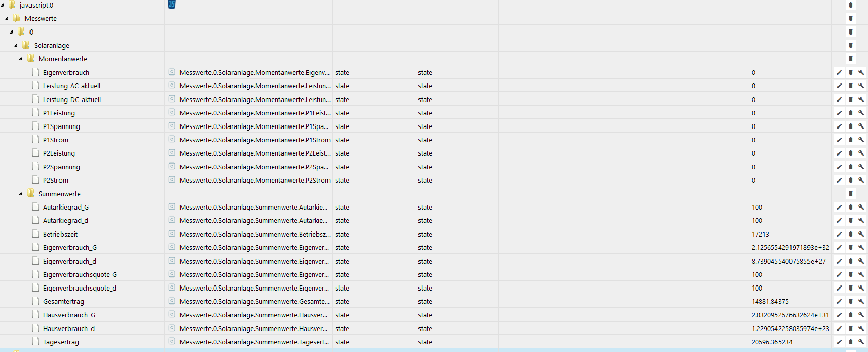Select the P2Strom tree row
The image size is (868, 352).
(55, 180)
